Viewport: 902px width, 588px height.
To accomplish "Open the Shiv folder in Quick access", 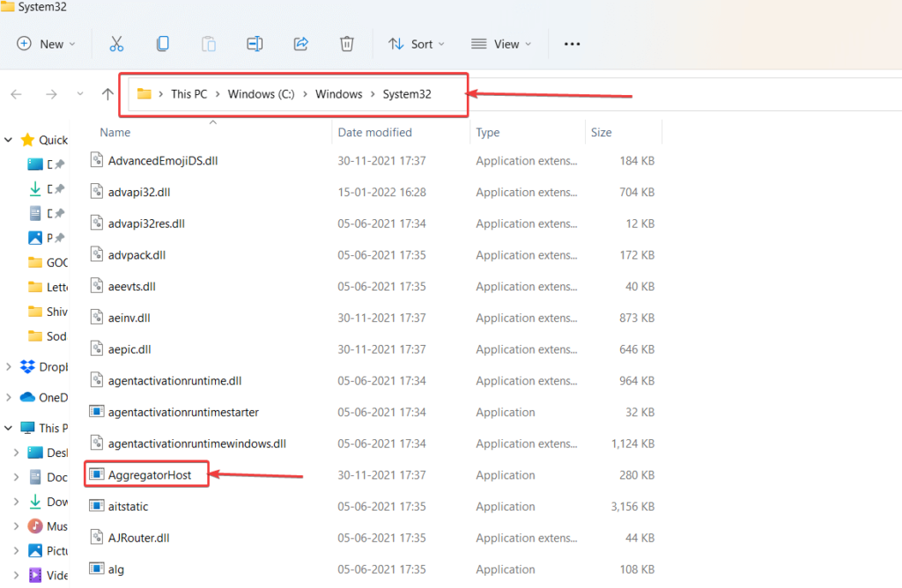I will coord(48,312).
